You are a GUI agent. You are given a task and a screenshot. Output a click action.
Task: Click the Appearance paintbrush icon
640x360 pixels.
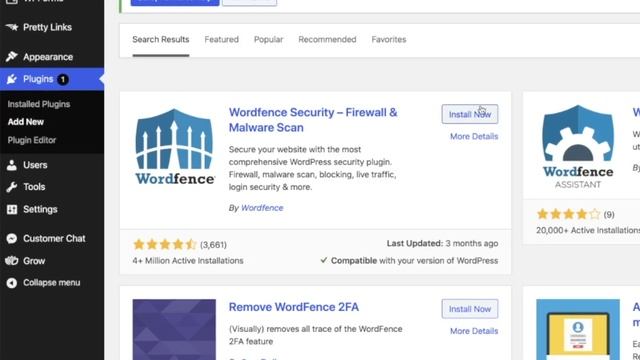point(12,56)
